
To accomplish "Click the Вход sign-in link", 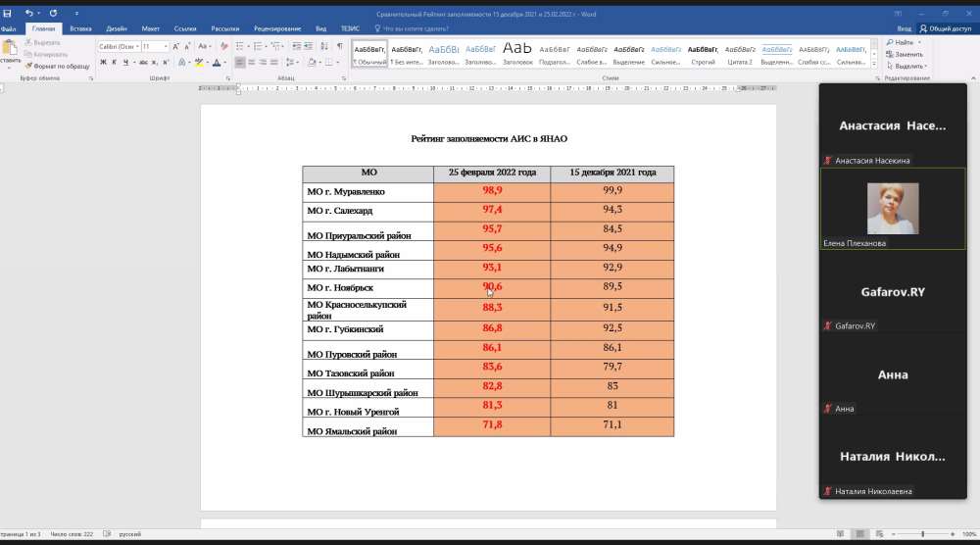I will click(904, 28).
